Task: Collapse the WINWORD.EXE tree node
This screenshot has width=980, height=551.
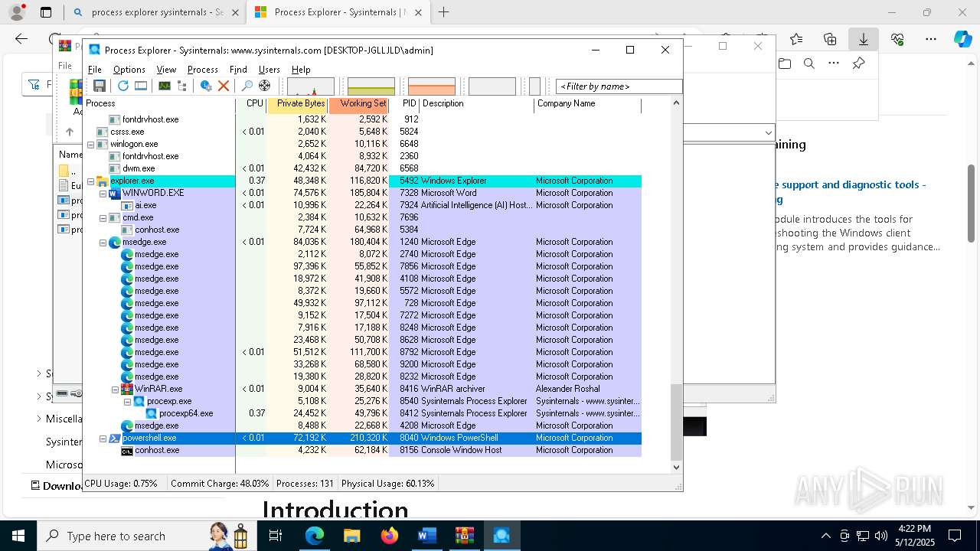Action: point(103,193)
